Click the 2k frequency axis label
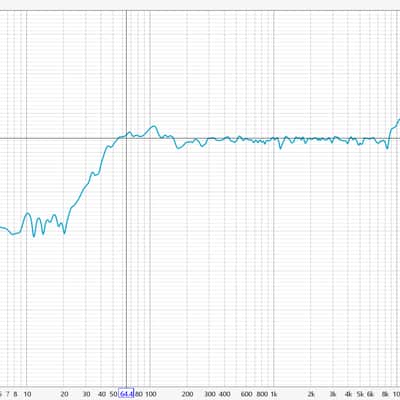The width and height of the screenshot is (400, 400). coord(311,394)
